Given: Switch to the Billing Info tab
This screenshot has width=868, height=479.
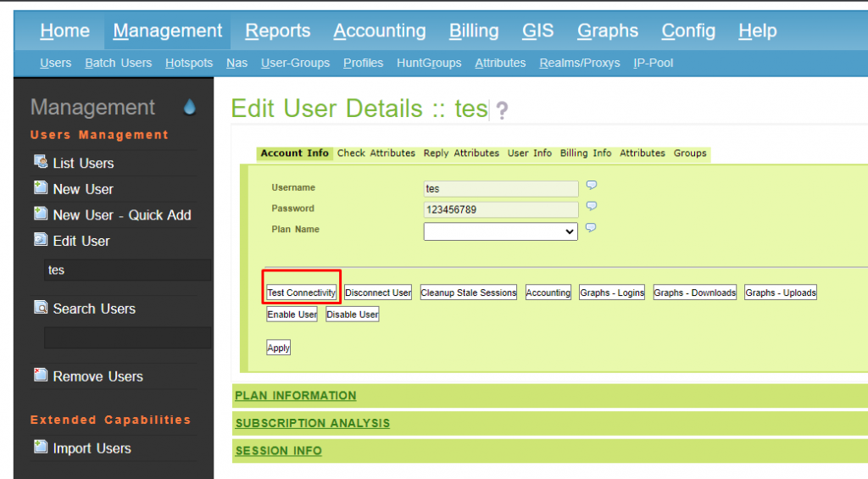Looking at the screenshot, I should coord(586,153).
